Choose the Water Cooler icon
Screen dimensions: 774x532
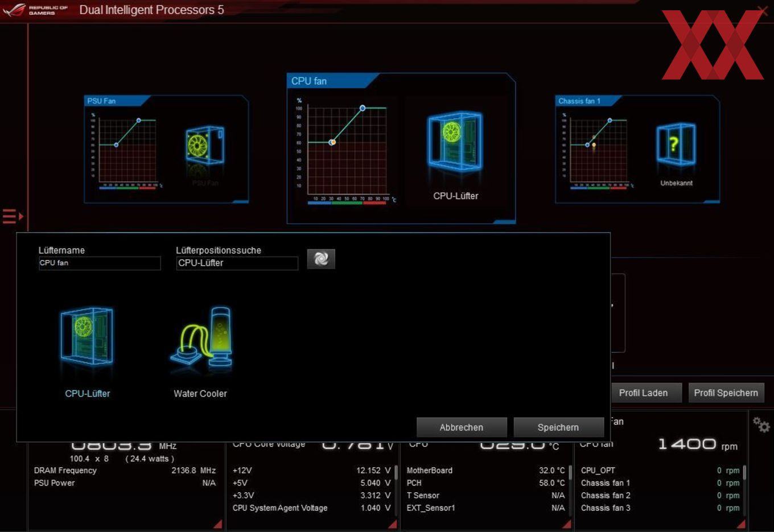[x=202, y=338]
